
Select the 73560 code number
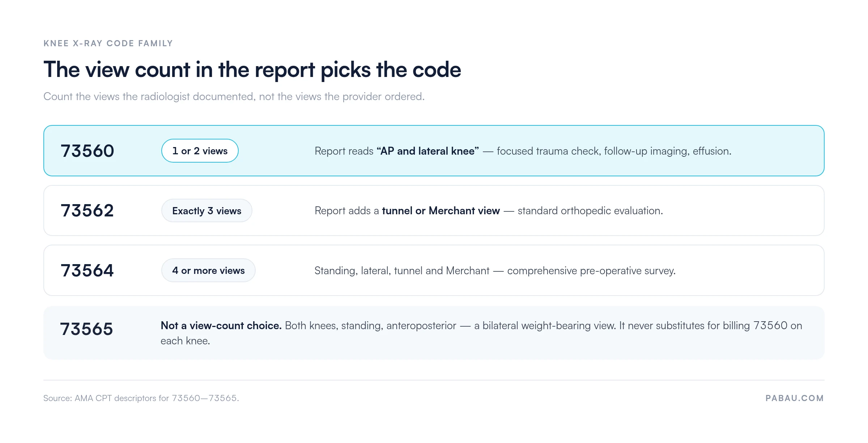point(87,151)
